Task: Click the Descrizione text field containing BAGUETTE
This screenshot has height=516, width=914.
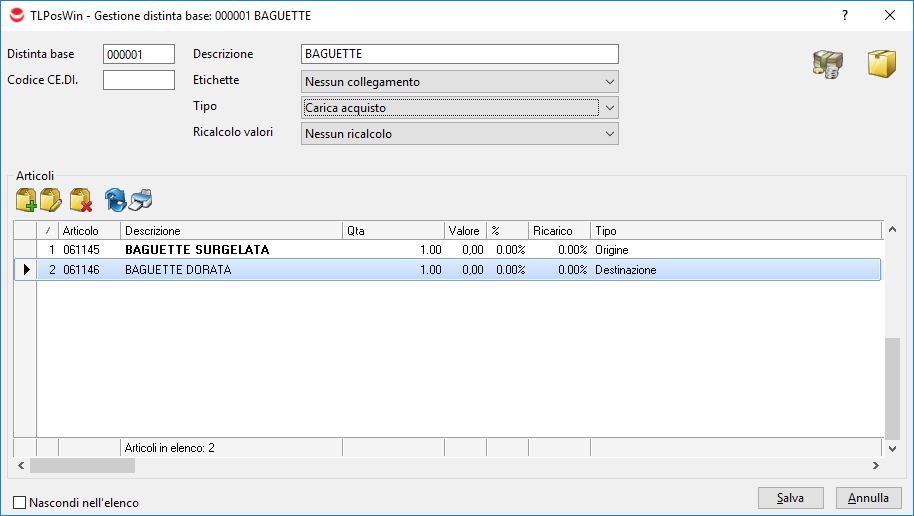Action: pos(459,54)
